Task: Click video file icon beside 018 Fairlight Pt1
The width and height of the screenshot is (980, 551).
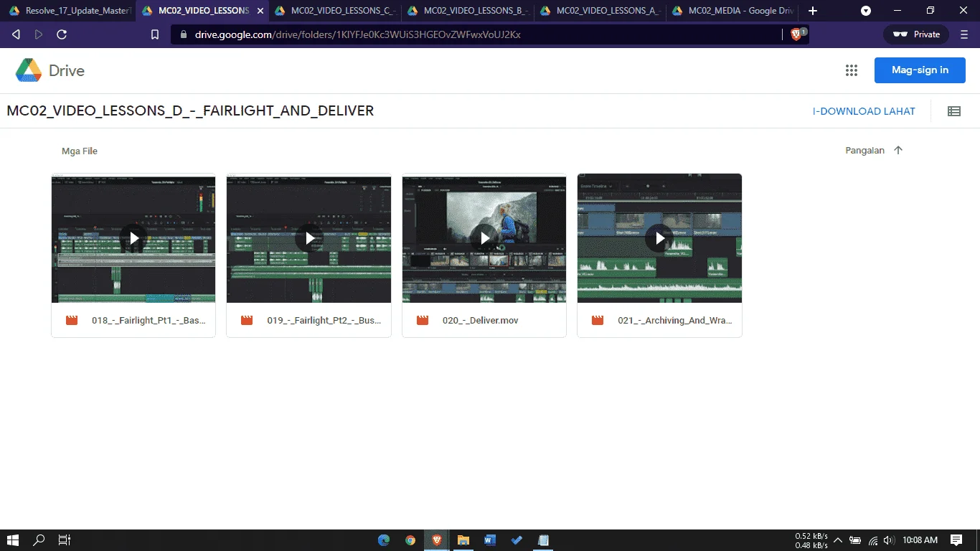Action: click(72, 321)
